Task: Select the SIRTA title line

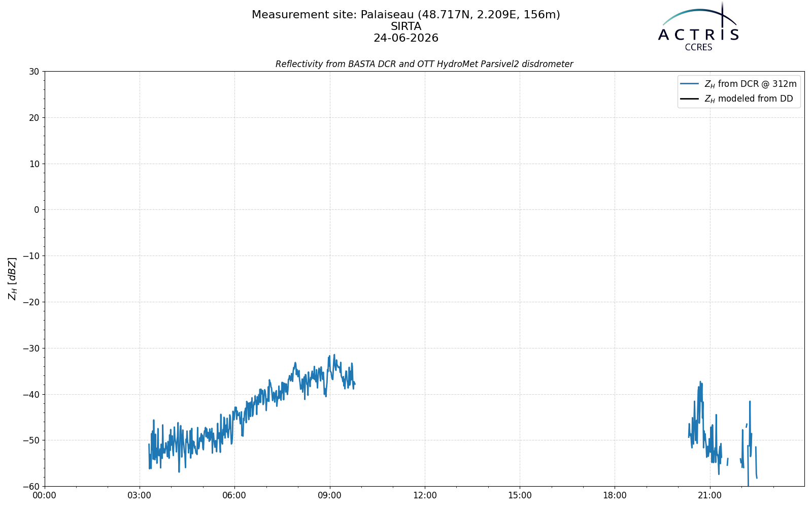Action: click(x=406, y=26)
